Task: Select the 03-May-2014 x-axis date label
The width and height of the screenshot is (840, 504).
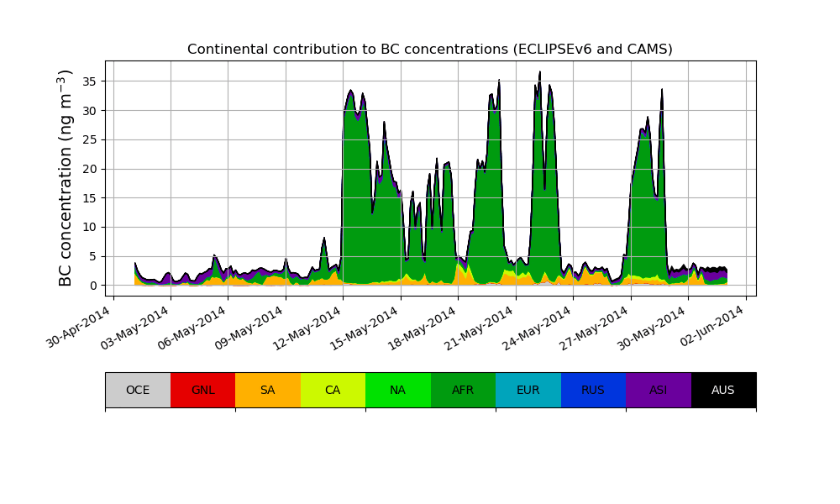Action: coord(135,327)
